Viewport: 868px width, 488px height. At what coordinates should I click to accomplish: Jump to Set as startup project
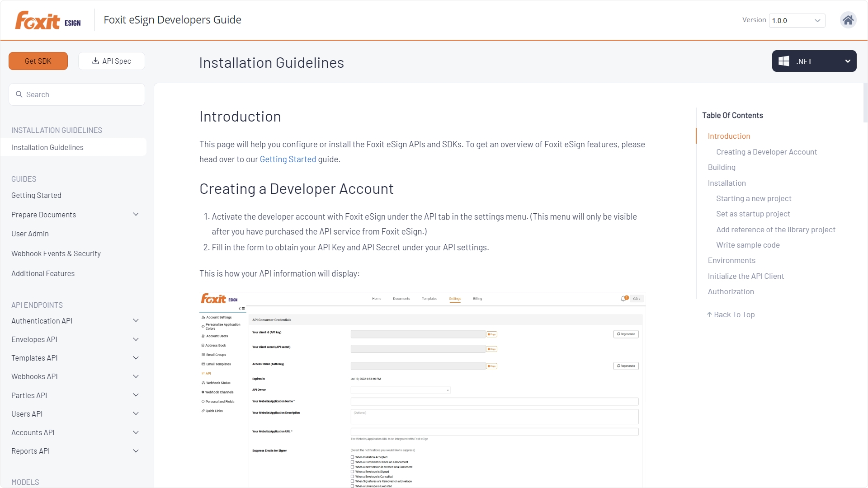pyautogui.click(x=753, y=214)
